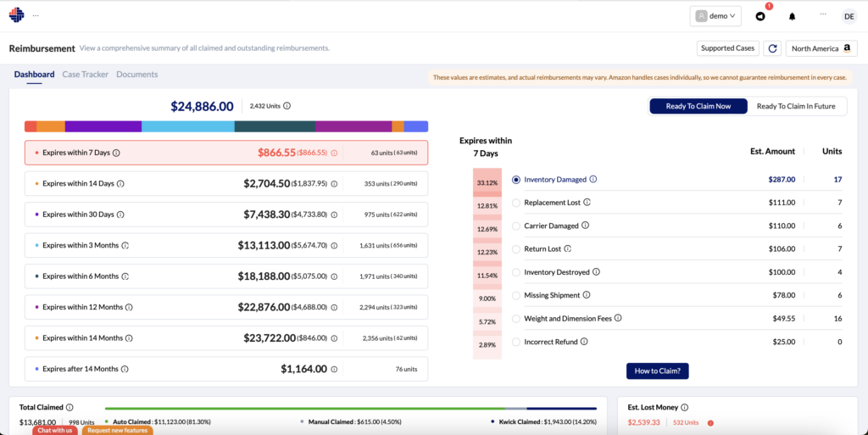Click info icon beside Expires within 14 Days
Image resolution: width=868 pixels, height=435 pixels.
pos(120,184)
